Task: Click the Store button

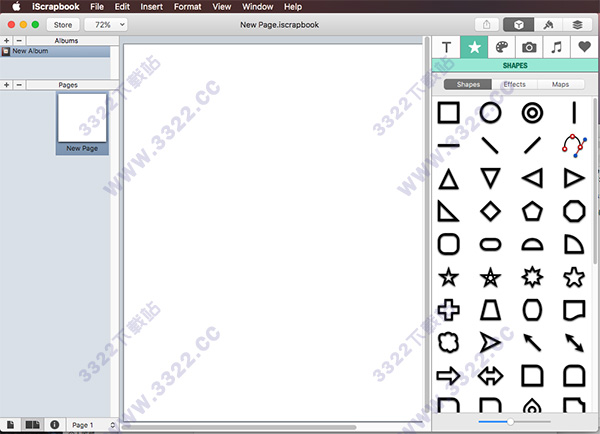Action: click(63, 25)
